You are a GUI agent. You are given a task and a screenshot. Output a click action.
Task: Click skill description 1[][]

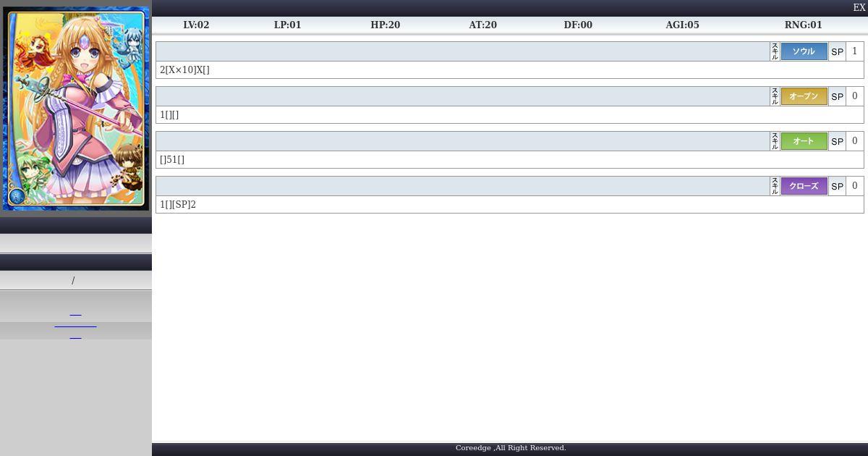[x=169, y=115]
